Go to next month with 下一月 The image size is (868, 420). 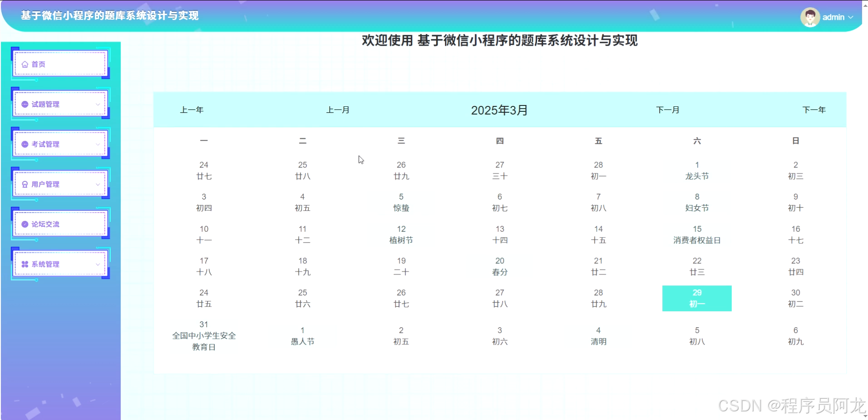[x=668, y=110]
